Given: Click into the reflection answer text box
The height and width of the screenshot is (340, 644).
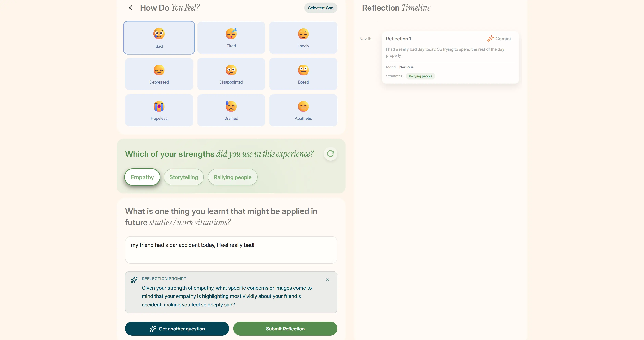Looking at the screenshot, I should click(x=231, y=250).
